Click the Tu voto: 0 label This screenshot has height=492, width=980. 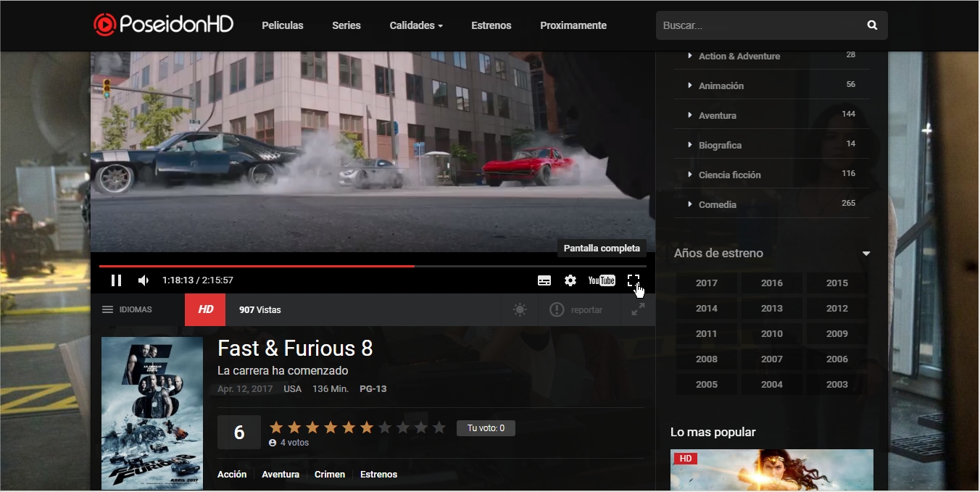(486, 428)
